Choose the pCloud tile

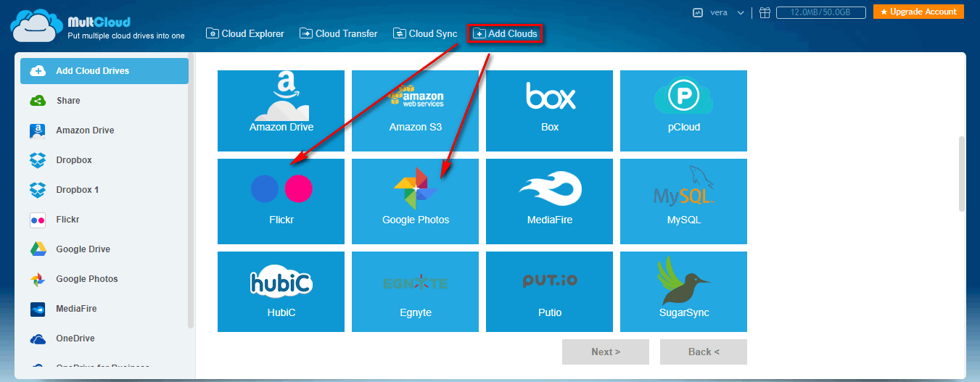tap(684, 111)
